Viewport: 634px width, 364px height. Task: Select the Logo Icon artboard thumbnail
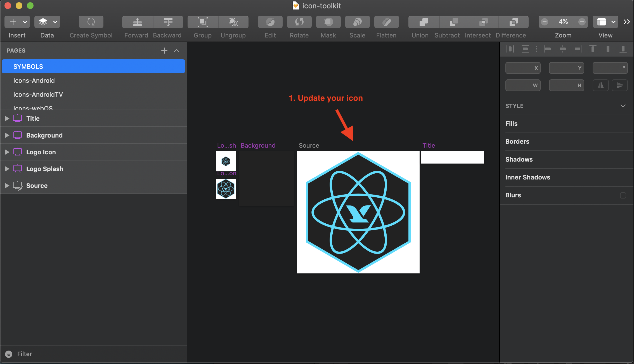(x=226, y=189)
